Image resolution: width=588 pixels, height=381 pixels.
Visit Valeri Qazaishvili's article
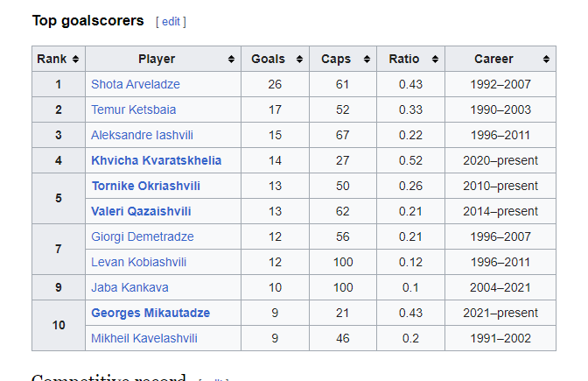141,212
